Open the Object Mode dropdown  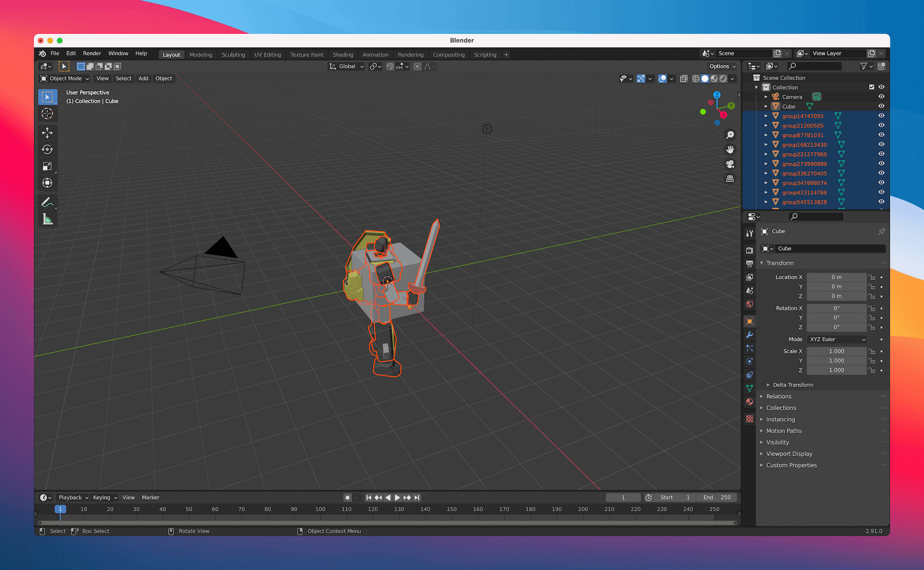click(65, 78)
